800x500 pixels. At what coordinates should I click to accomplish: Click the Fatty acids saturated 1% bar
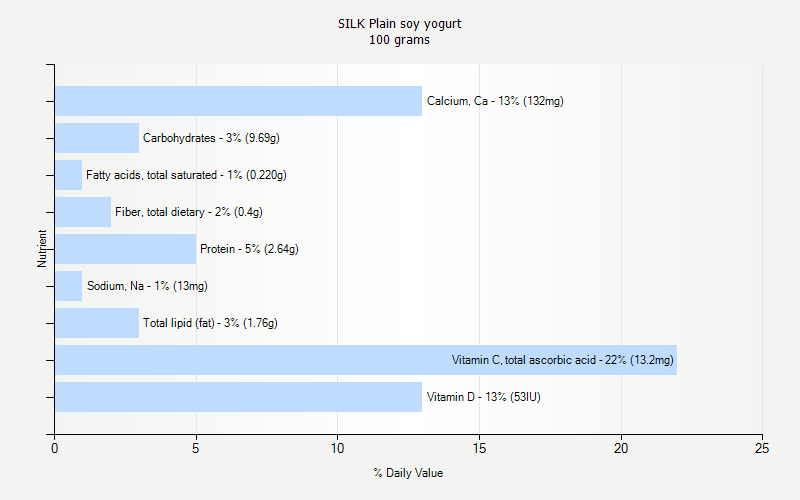click(x=68, y=175)
